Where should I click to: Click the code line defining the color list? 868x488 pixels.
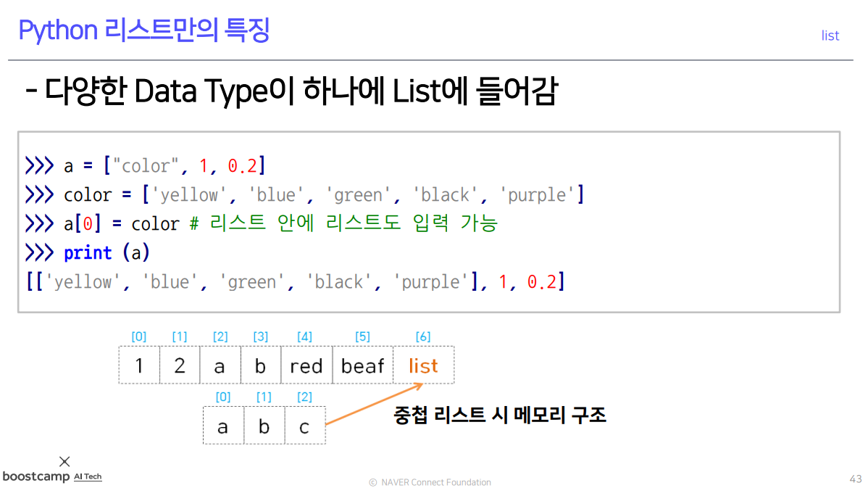[304, 194]
